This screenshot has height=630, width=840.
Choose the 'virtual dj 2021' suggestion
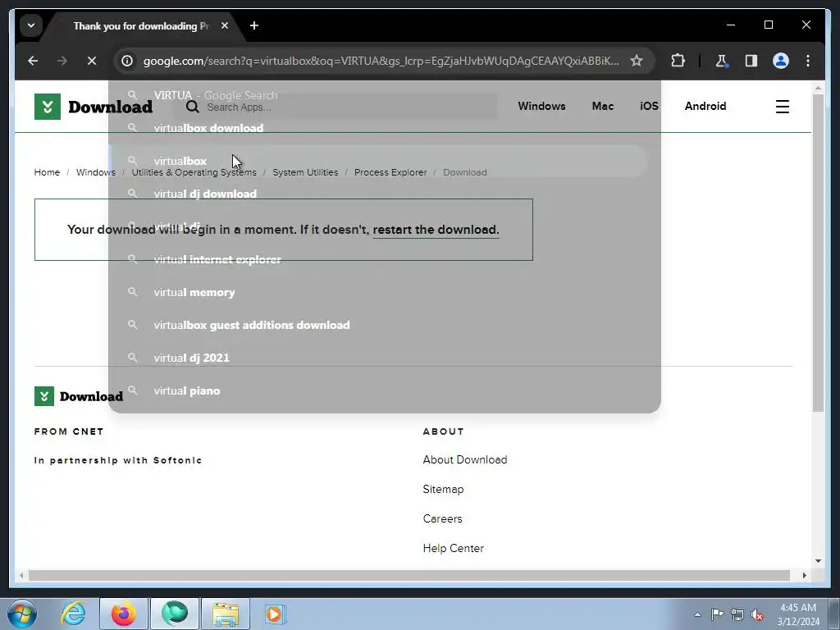point(377,358)
